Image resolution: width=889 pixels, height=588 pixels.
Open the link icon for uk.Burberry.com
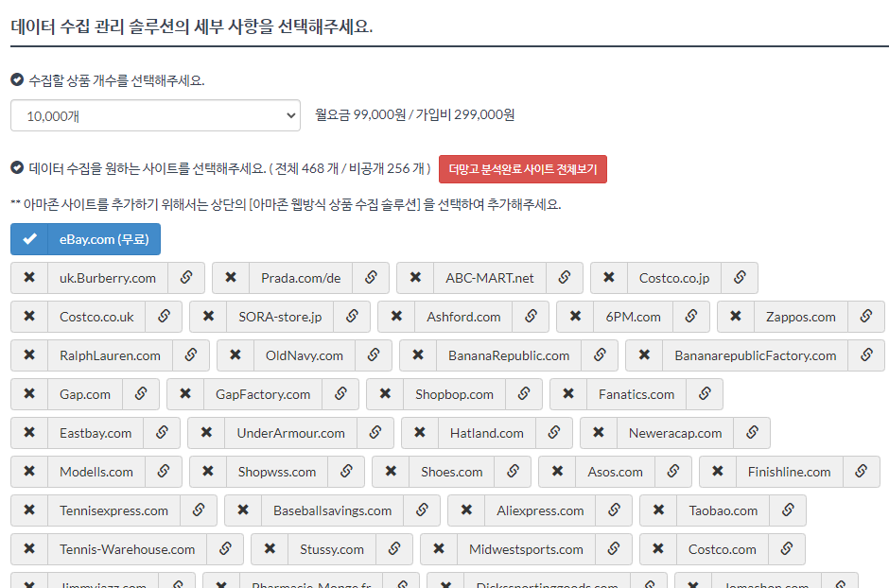[186, 278]
